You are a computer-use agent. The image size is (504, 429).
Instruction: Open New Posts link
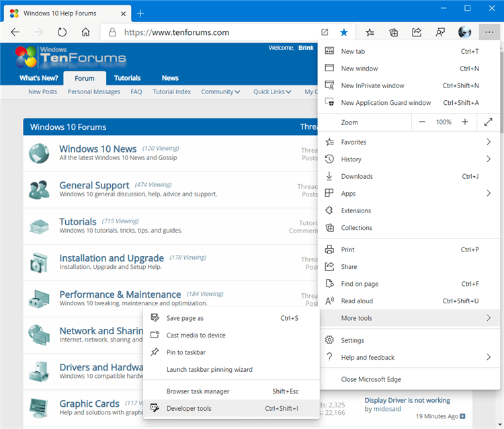pos(42,91)
